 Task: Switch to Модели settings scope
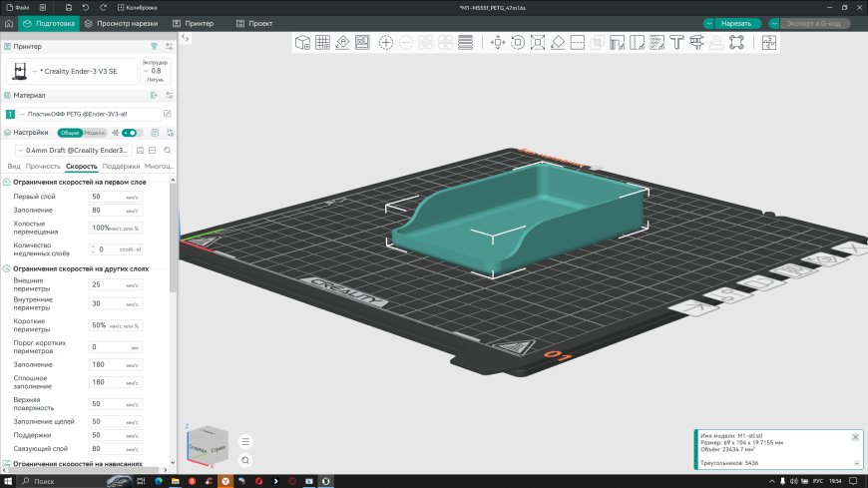coord(94,133)
